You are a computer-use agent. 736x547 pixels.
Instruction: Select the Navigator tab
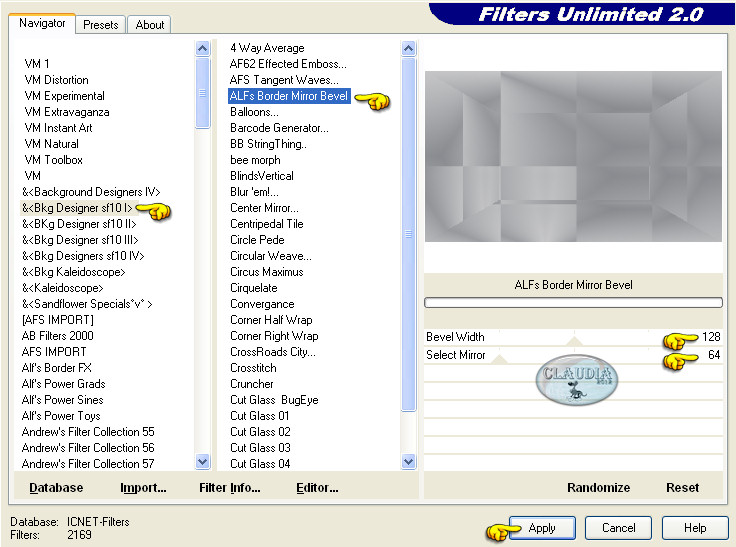tap(42, 23)
